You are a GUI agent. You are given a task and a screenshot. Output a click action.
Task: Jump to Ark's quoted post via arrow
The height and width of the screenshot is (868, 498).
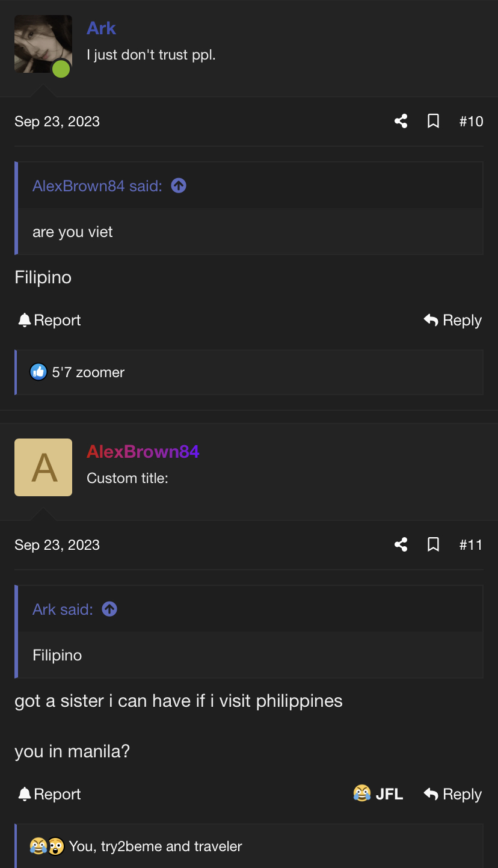(109, 609)
